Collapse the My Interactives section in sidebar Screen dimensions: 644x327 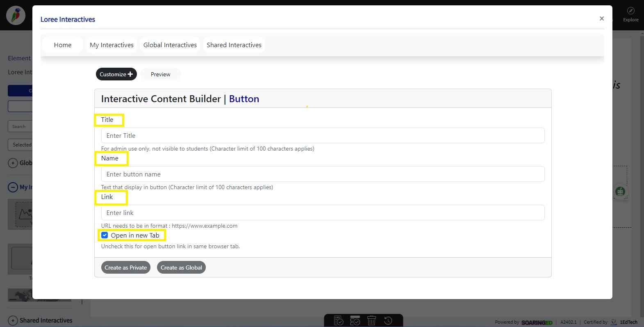pyautogui.click(x=13, y=187)
